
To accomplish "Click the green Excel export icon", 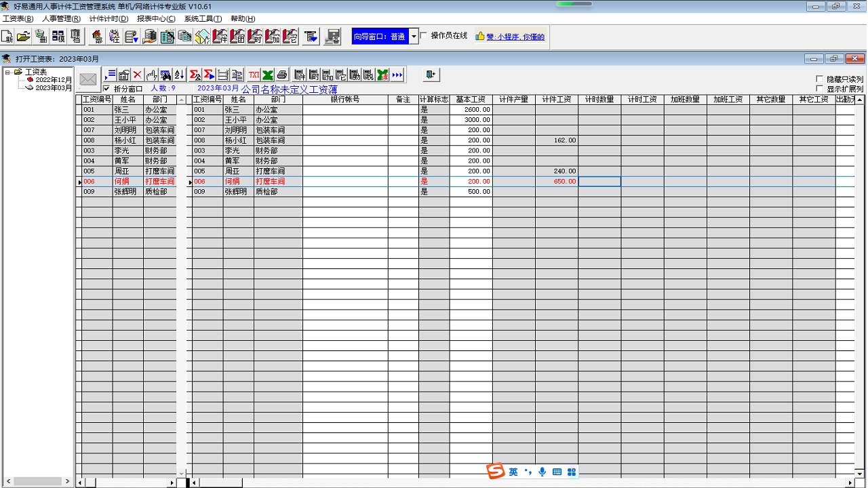I will (268, 75).
